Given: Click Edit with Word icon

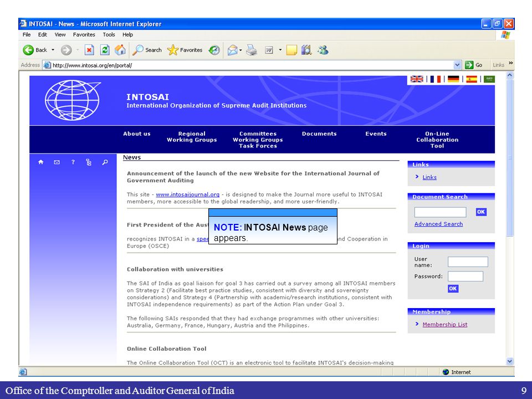Looking at the screenshot, I should click(269, 50).
